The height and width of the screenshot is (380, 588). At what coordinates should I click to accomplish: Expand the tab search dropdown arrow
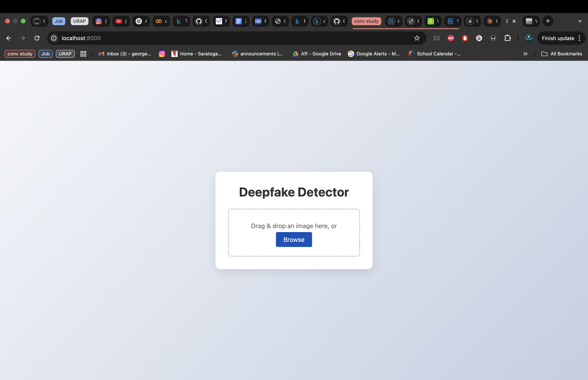[580, 21]
